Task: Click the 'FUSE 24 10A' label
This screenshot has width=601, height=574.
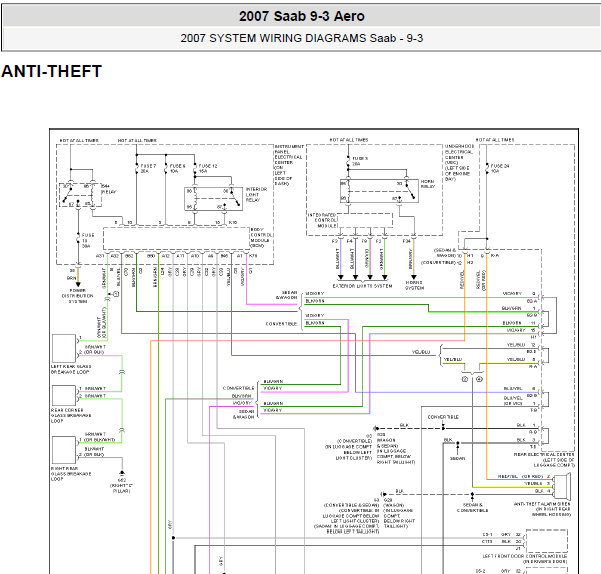Action: coord(500,169)
